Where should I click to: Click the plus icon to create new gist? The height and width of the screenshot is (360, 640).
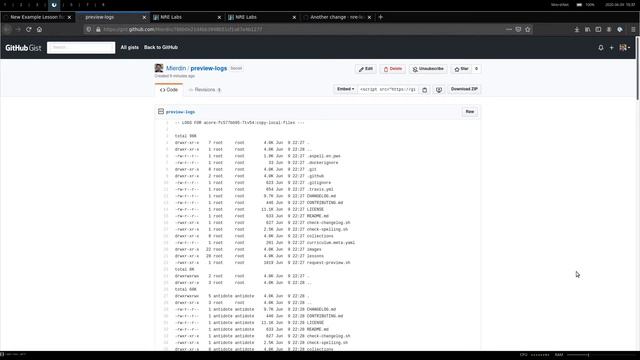pos(611,48)
